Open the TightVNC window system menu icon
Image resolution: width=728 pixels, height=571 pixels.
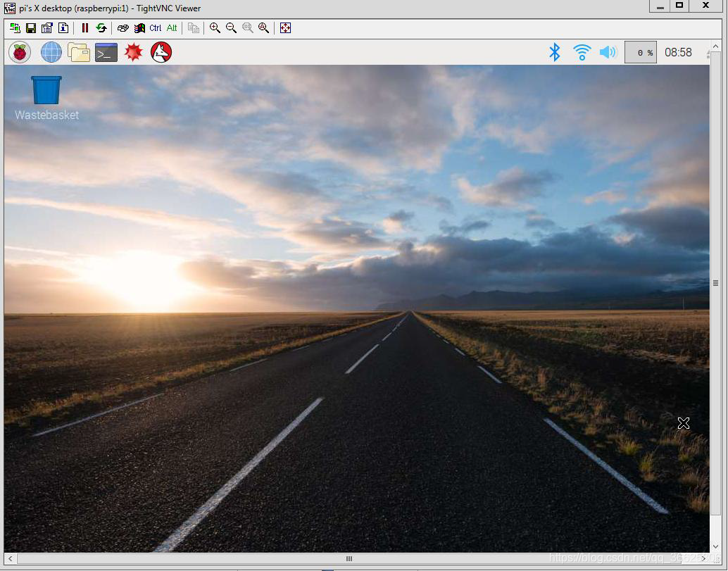point(10,8)
